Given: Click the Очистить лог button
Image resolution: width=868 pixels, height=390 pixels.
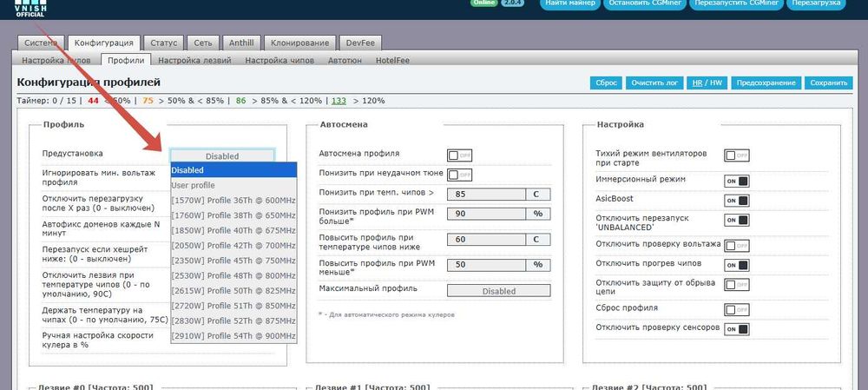Looking at the screenshot, I should pyautogui.click(x=654, y=83).
